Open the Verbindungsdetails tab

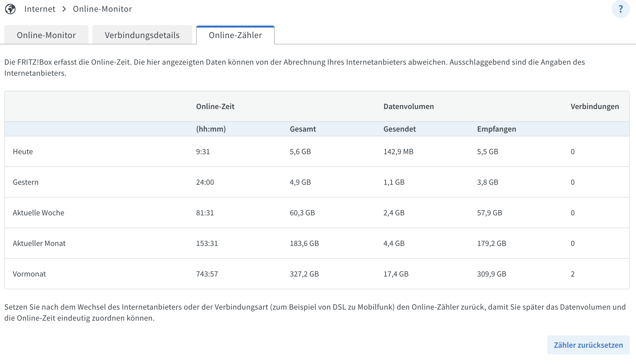click(x=142, y=35)
